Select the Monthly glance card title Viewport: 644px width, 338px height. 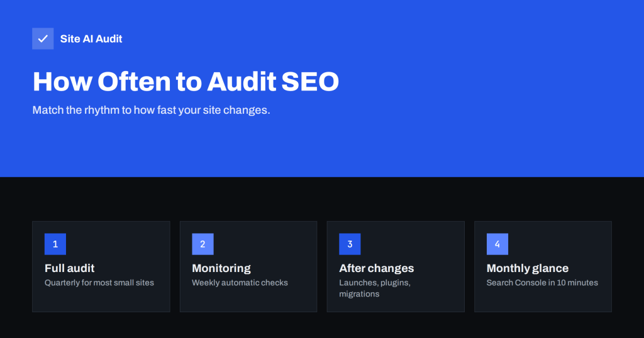click(528, 268)
